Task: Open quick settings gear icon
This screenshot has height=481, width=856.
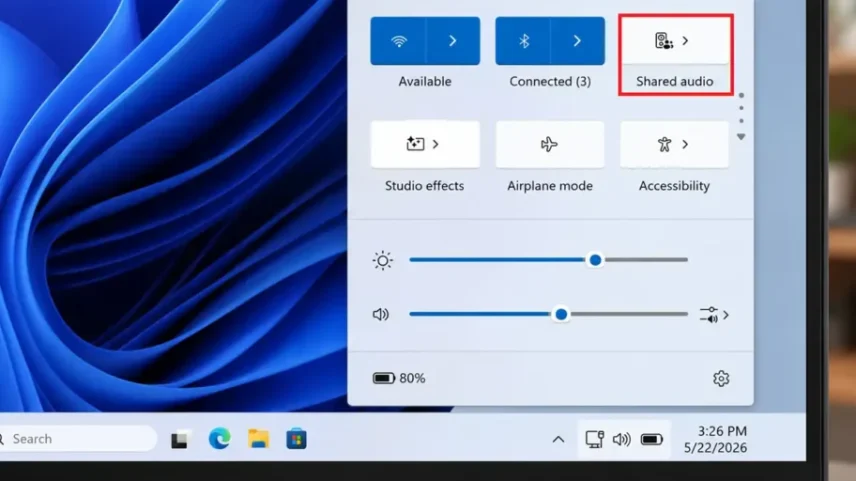Action: click(x=721, y=378)
